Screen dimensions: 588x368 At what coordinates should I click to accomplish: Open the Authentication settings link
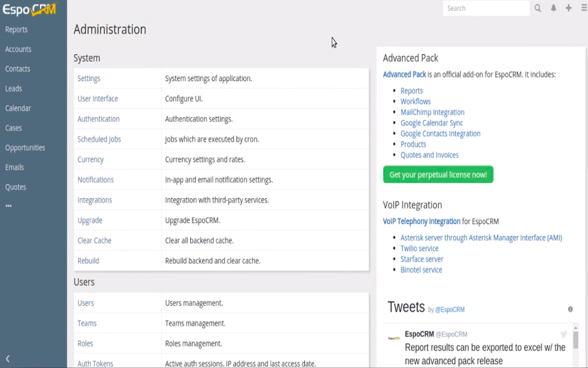pyautogui.click(x=99, y=119)
